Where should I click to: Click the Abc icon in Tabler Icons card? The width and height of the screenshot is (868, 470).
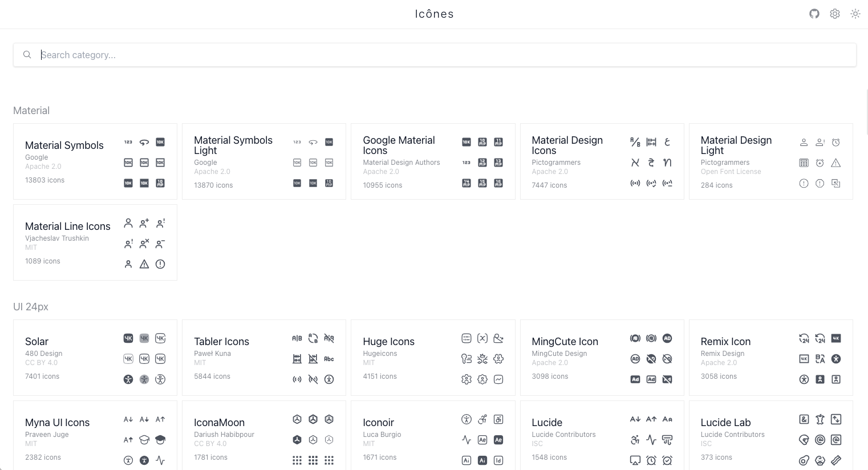[329, 359]
